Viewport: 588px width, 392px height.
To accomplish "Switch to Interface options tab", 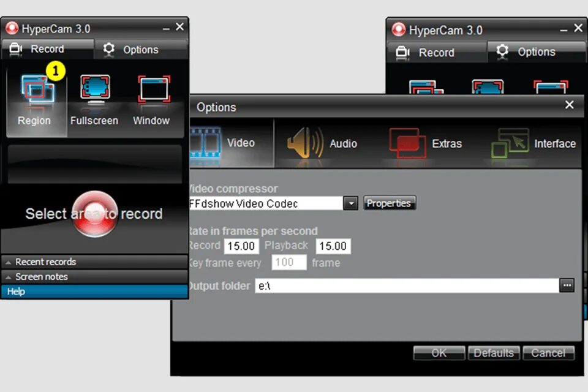I will (533, 144).
